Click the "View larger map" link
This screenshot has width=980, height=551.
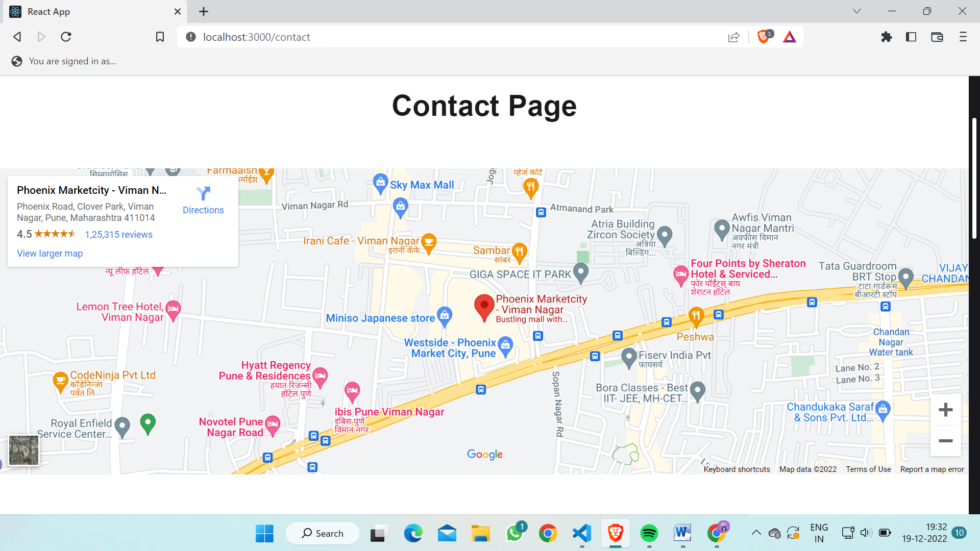(x=50, y=253)
